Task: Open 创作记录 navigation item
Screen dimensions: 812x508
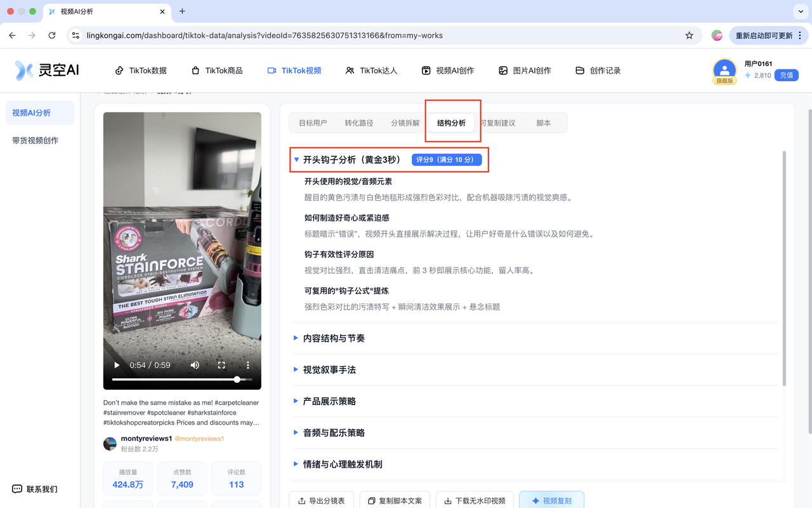Action: coord(598,70)
